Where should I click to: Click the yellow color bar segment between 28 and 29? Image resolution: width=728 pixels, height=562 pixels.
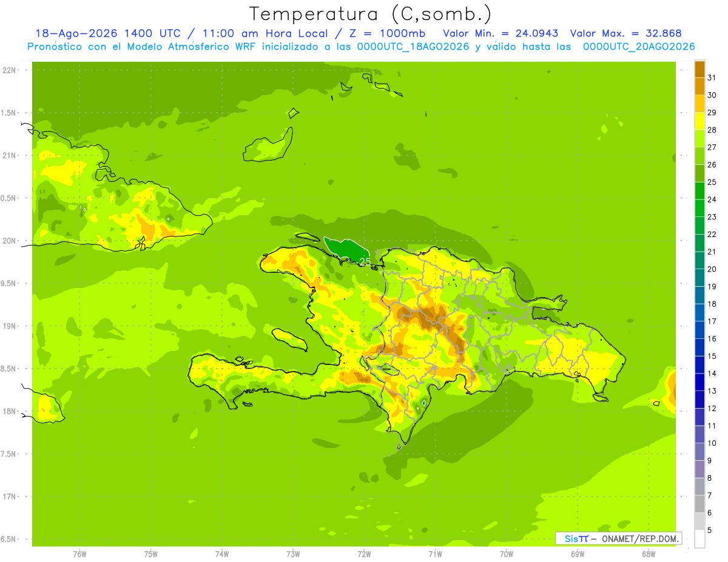click(x=699, y=121)
